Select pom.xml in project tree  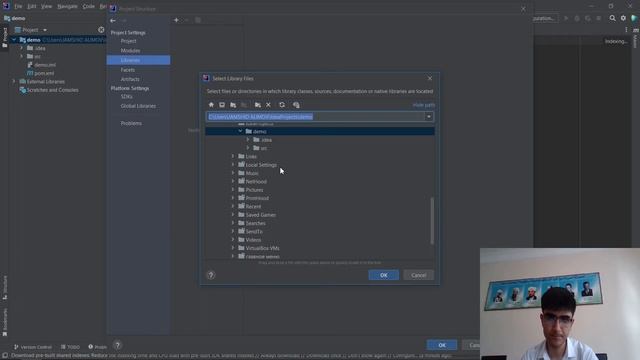click(x=44, y=73)
